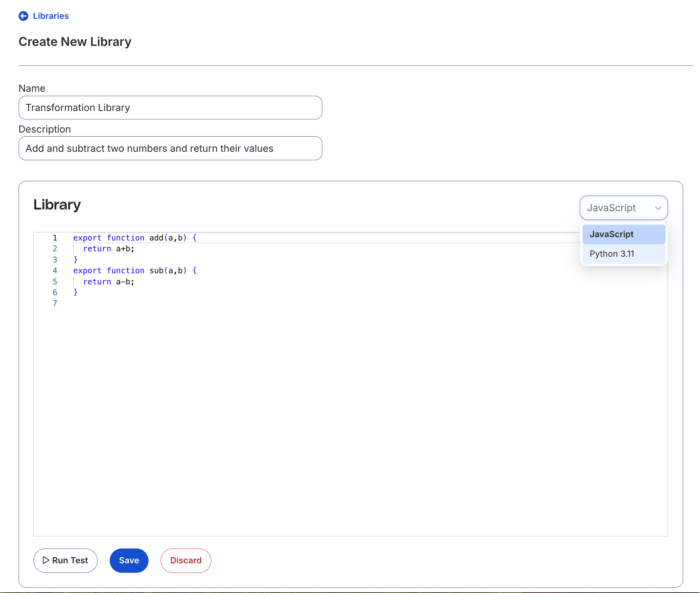Choose Python 3.11 from the language list

pos(624,254)
